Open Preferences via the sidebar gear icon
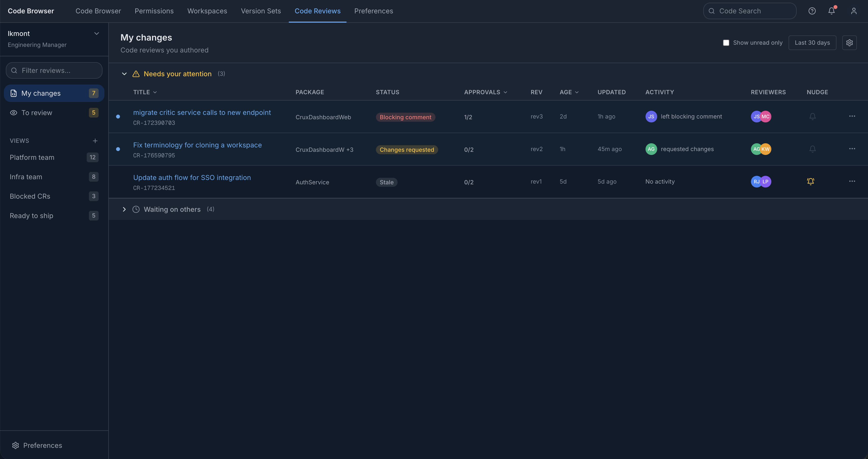The image size is (868, 459). pyautogui.click(x=16, y=445)
